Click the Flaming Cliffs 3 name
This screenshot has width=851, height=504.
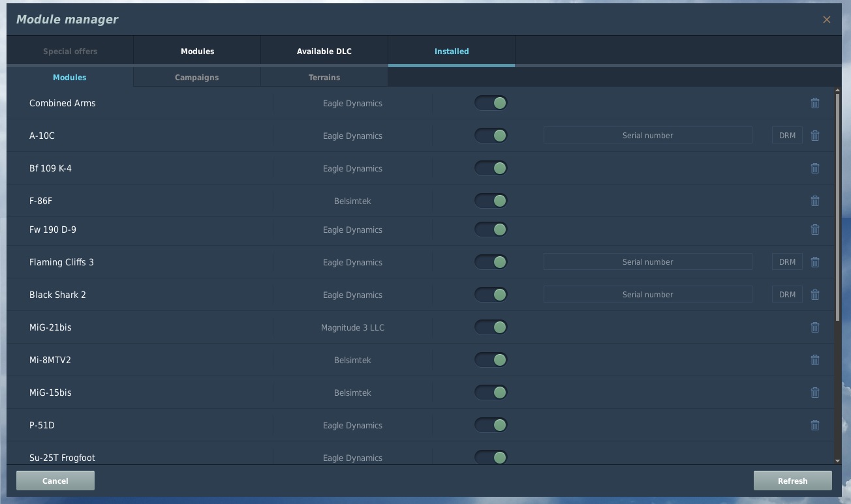click(61, 262)
